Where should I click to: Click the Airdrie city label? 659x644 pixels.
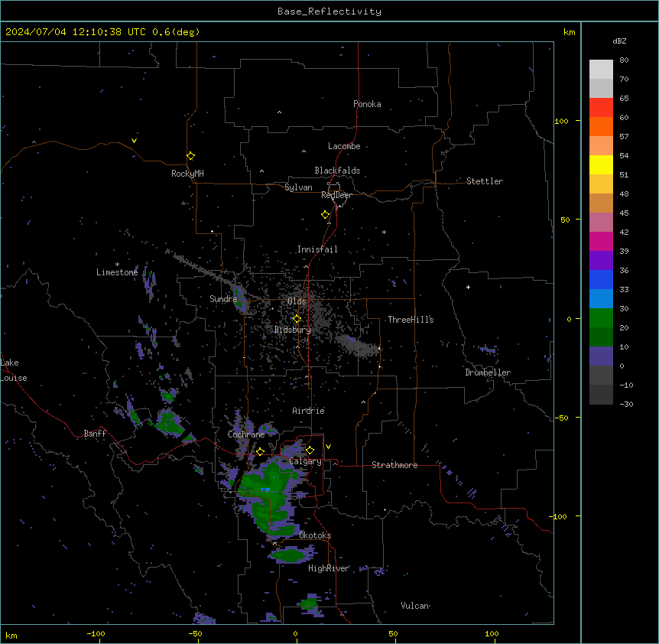[309, 411]
